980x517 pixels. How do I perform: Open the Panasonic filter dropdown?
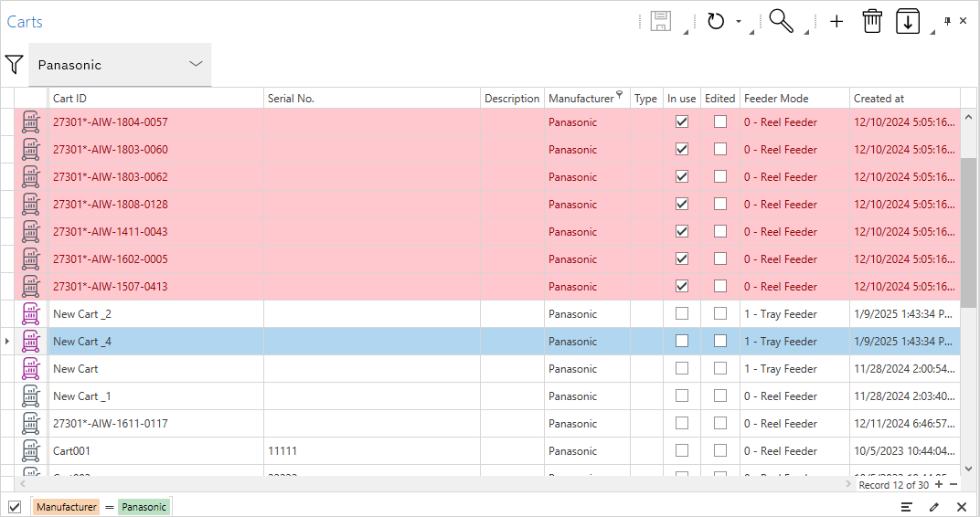point(120,64)
